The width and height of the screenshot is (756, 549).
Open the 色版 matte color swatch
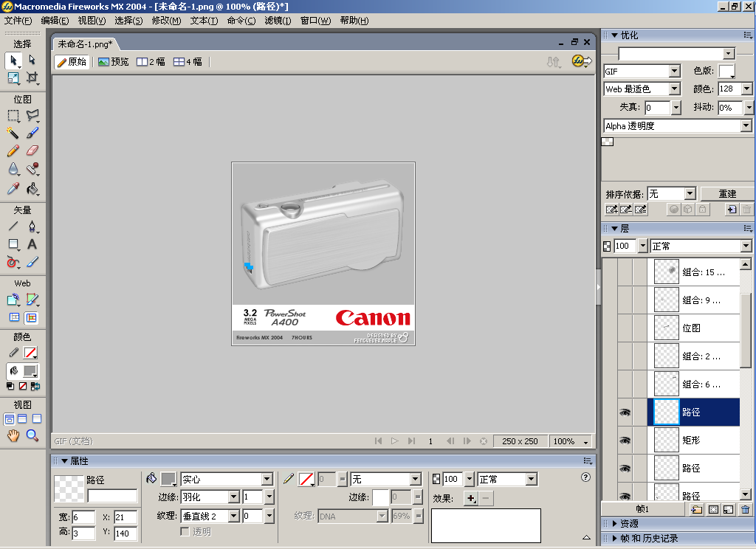(726, 72)
